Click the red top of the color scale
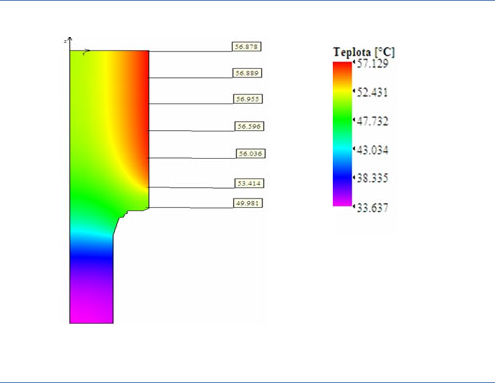 click(342, 68)
